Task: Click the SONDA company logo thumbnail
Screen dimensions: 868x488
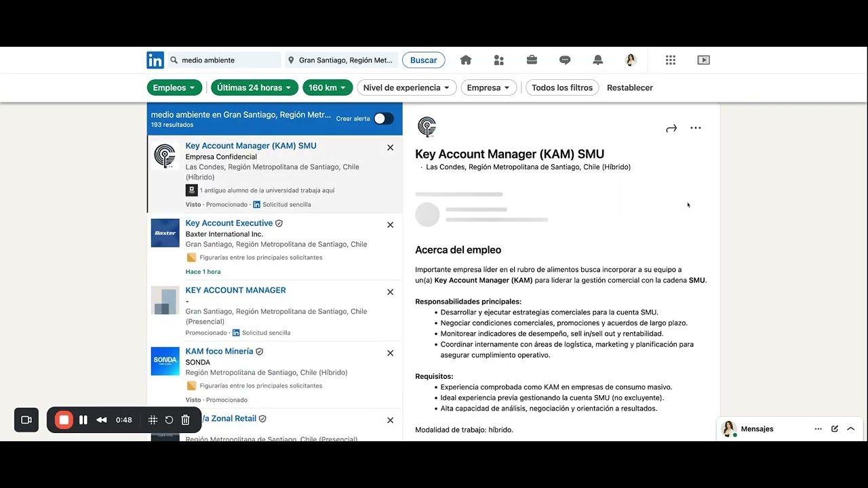Action: [165, 361]
